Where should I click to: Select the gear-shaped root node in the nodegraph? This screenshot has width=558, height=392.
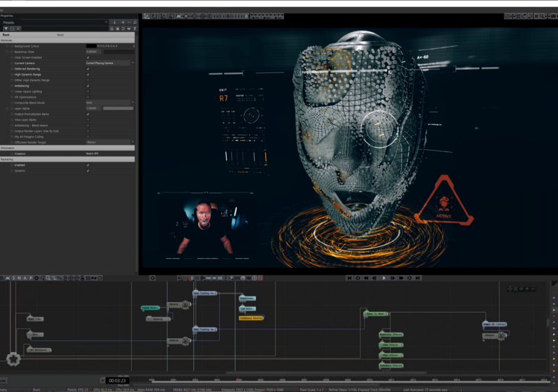pos(13,359)
